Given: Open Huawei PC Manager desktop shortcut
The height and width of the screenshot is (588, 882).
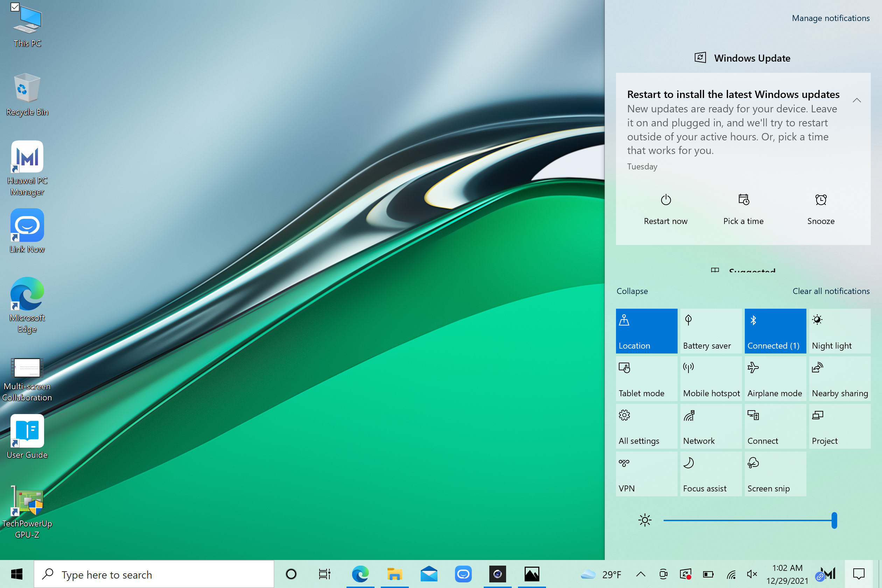Looking at the screenshot, I should click(x=27, y=157).
